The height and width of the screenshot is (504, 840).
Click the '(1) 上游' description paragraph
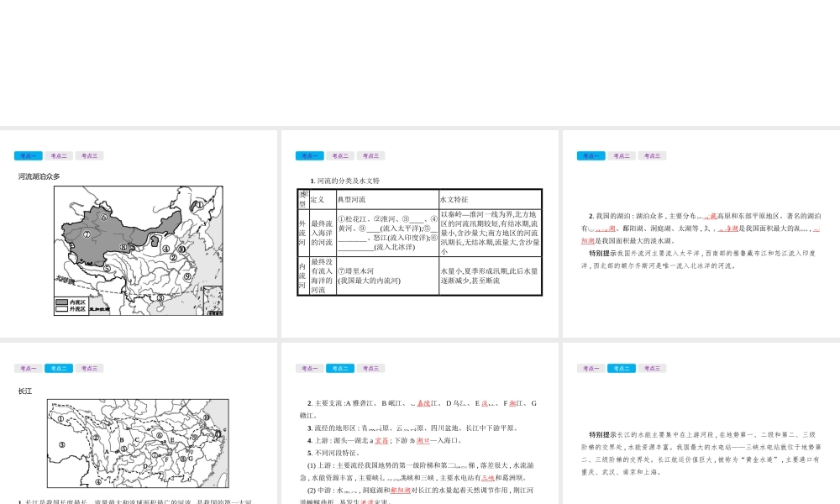[x=417, y=472]
